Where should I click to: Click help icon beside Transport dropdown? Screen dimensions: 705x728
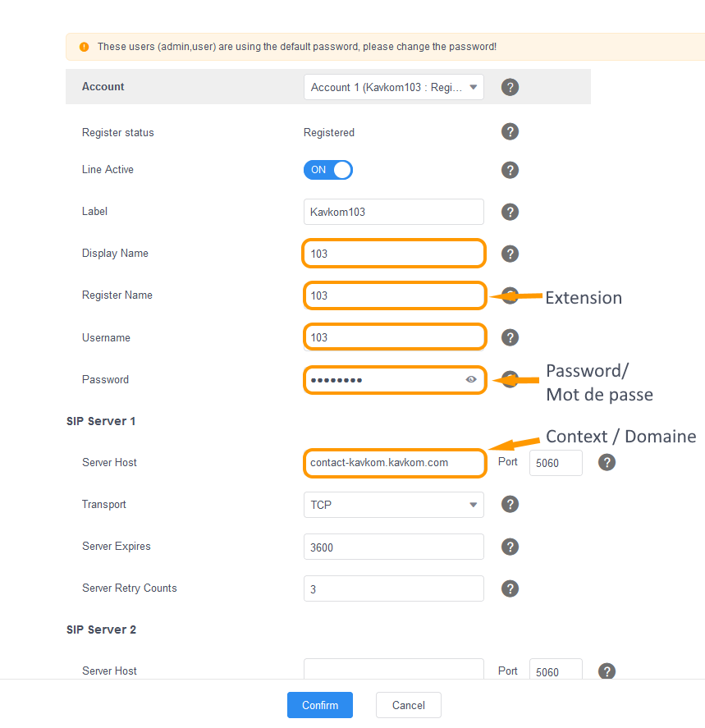(510, 505)
